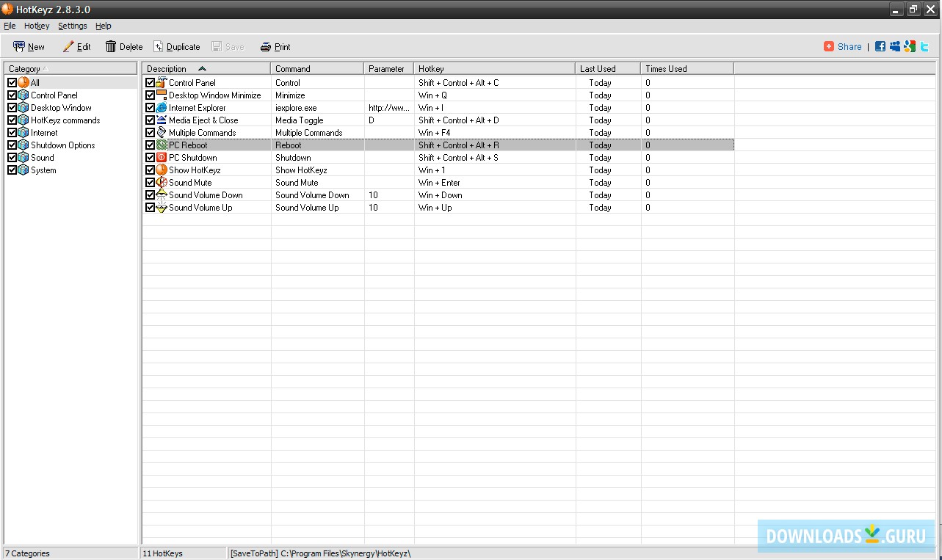Toggle the System category checkbox
The image size is (942, 560).
pos(12,170)
